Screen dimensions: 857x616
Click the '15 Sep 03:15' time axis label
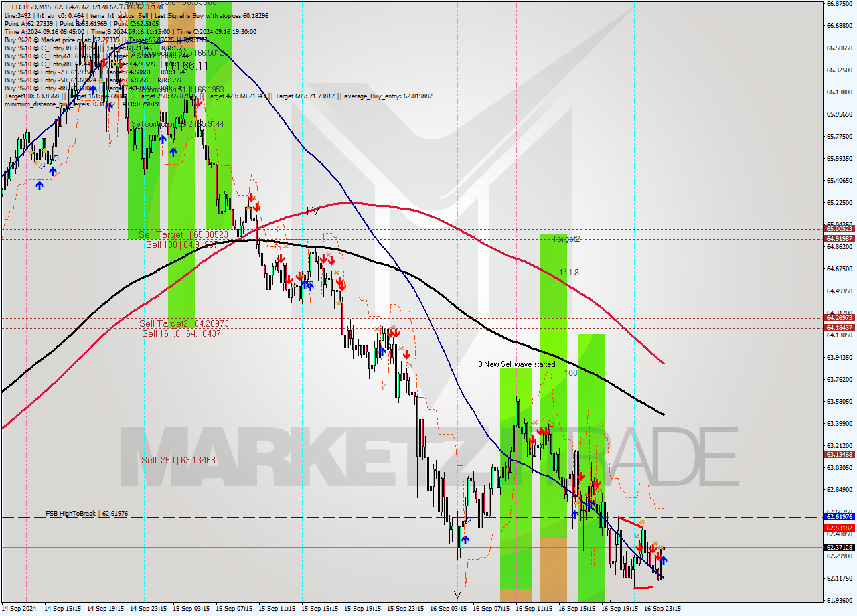(191, 609)
